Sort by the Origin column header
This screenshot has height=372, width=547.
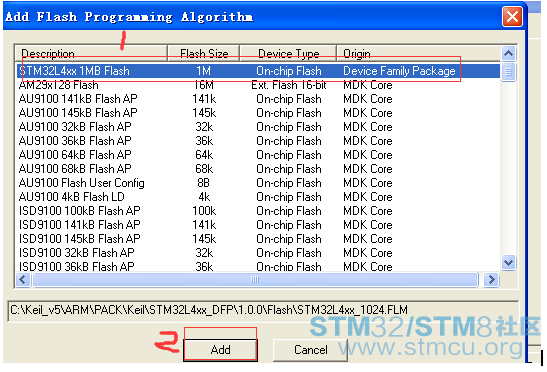(418, 54)
